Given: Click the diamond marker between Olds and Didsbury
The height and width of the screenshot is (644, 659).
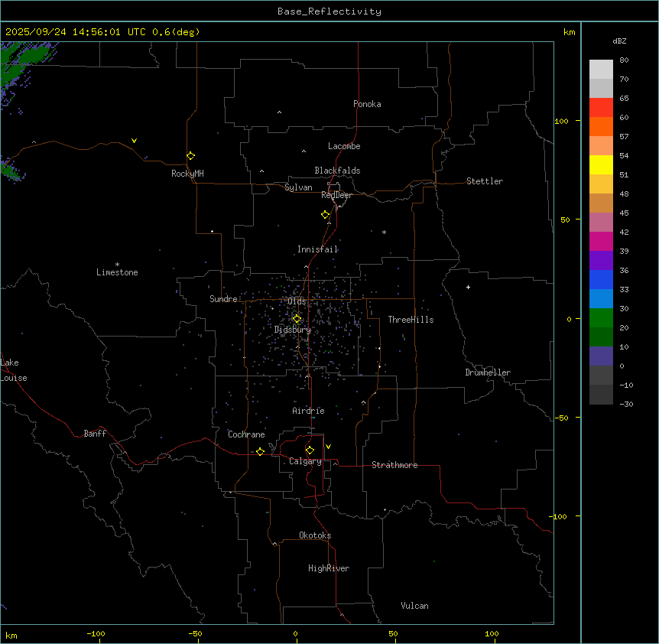Looking at the screenshot, I should pos(297,319).
